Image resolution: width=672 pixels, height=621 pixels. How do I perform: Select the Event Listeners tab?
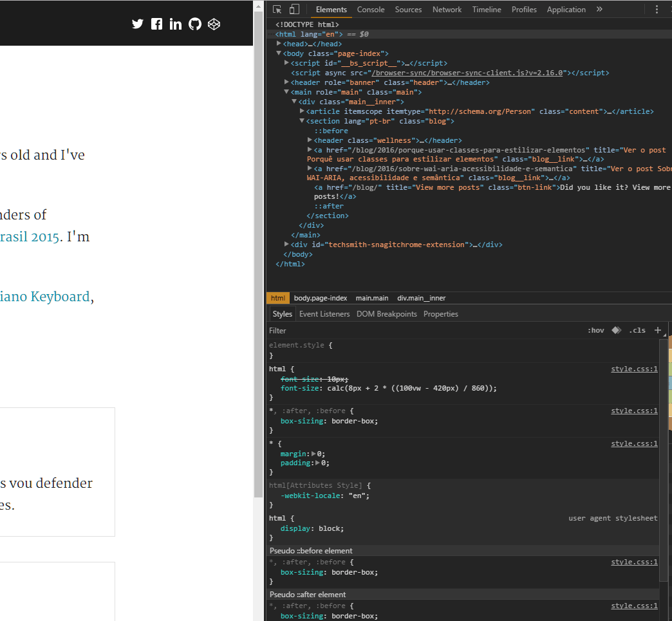pos(324,313)
